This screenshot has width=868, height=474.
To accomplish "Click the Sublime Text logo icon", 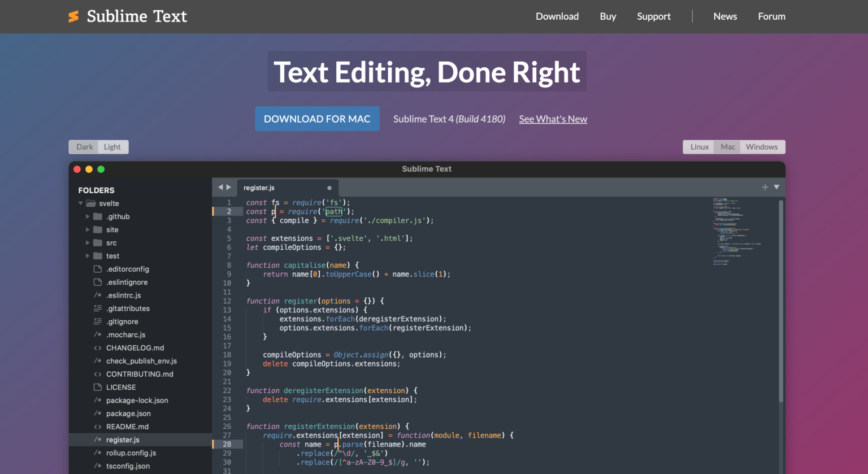I will (73, 16).
